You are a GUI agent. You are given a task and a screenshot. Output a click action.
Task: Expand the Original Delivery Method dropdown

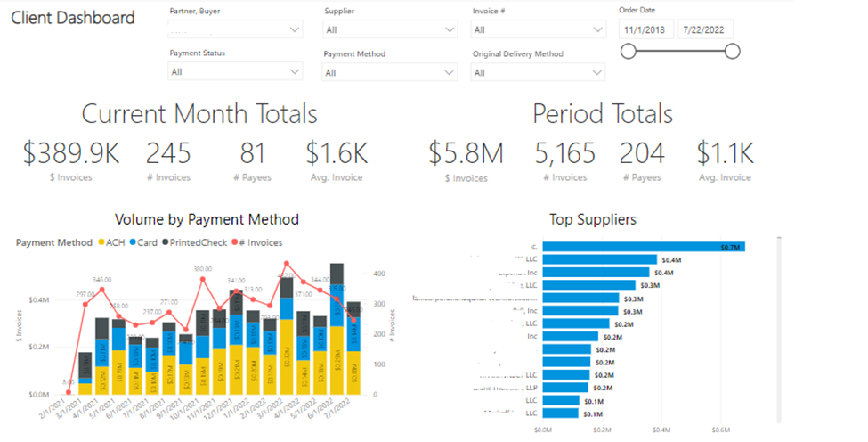(539, 72)
